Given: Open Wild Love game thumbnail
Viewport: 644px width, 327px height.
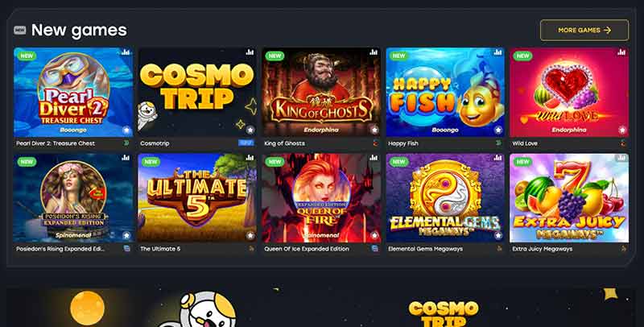Looking at the screenshot, I should coord(569,92).
